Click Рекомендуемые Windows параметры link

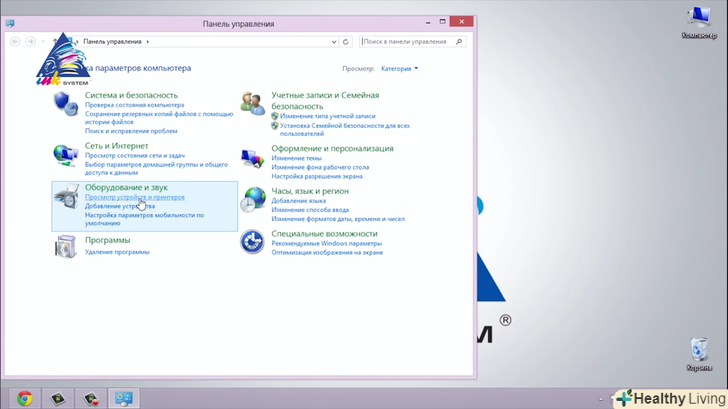[327, 243]
